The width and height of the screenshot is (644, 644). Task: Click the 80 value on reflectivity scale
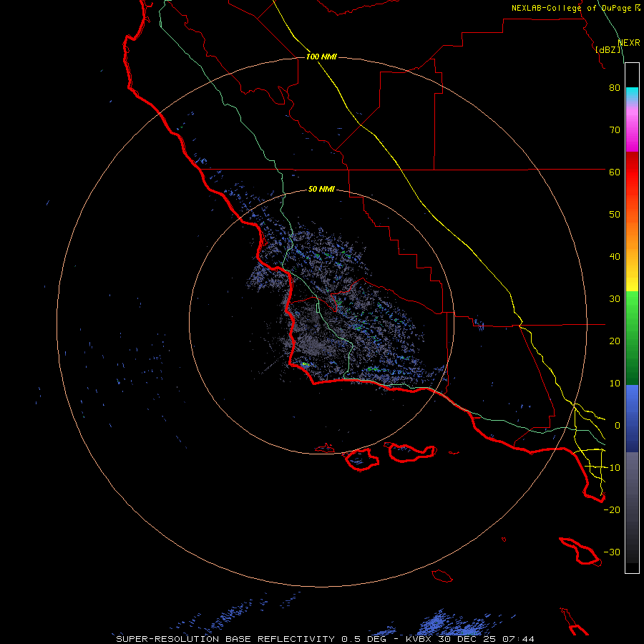pos(615,88)
